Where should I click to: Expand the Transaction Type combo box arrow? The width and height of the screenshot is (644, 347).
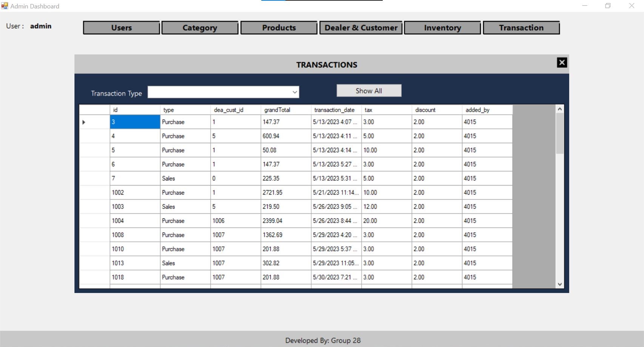pos(294,92)
